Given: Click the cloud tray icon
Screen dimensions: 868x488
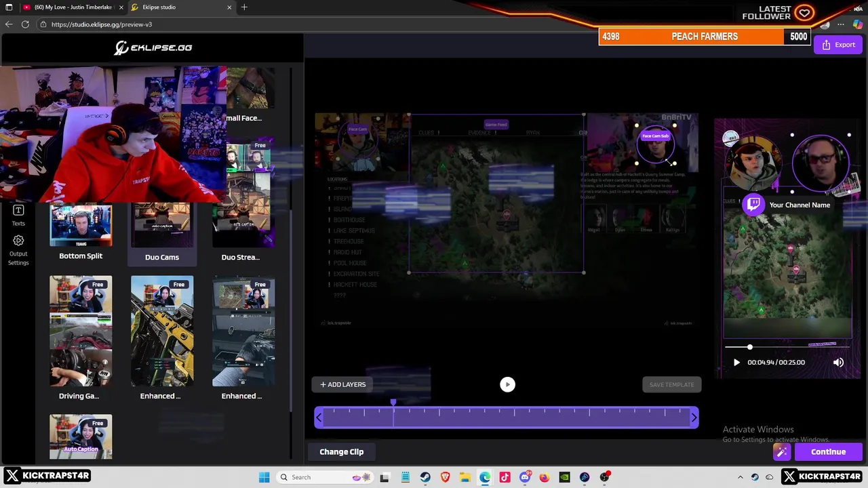Looking at the screenshot, I should click(x=770, y=477).
